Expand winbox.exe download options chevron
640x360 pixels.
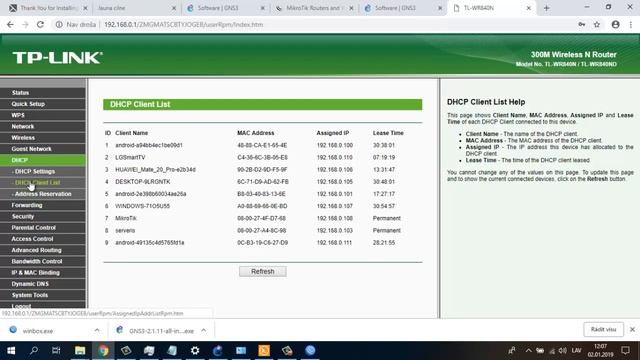click(97, 330)
